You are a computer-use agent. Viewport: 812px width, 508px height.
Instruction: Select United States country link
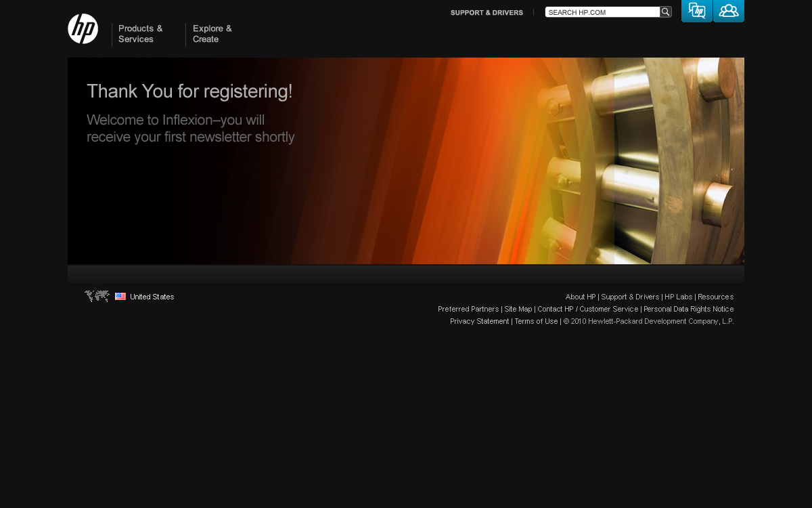152,297
